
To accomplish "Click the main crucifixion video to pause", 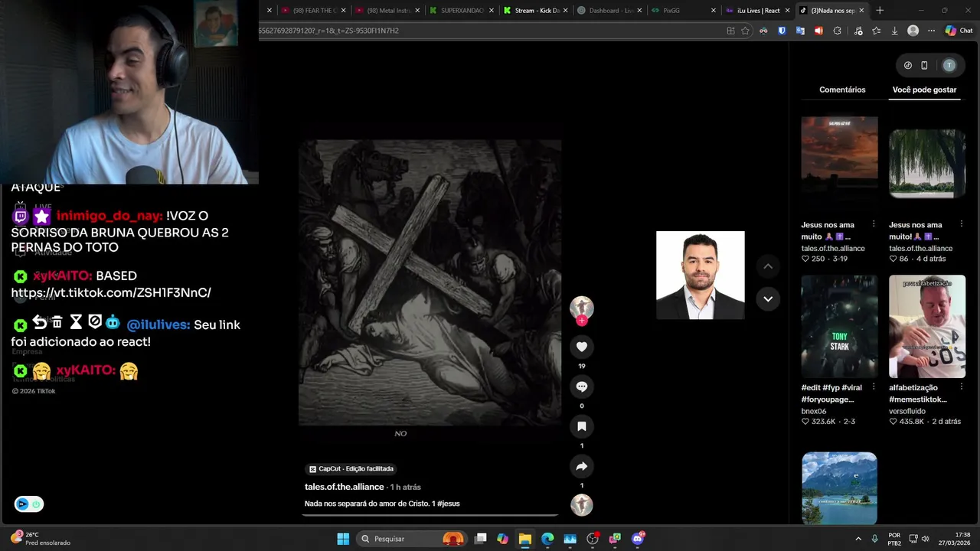I will tap(430, 283).
